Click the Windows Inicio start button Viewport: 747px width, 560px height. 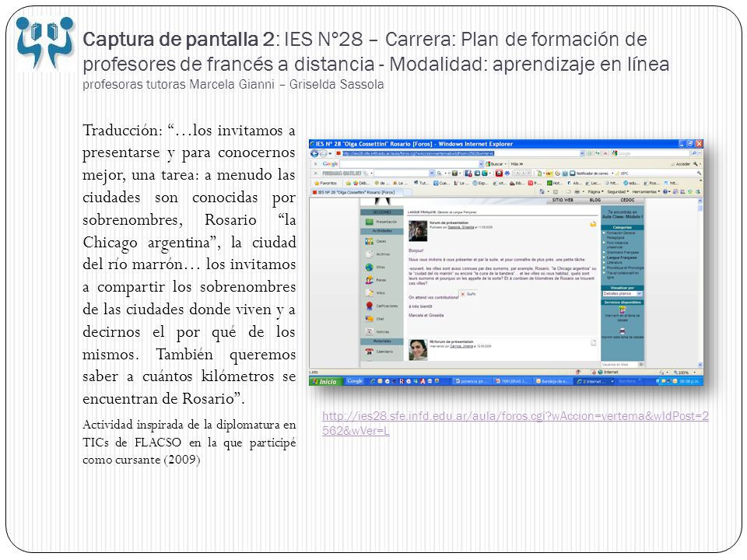[325, 381]
